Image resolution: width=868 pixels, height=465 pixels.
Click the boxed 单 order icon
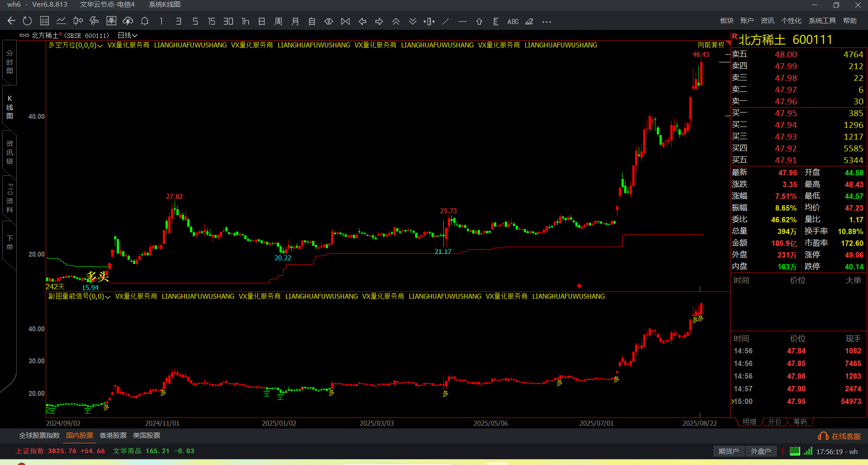tap(111, 21)
